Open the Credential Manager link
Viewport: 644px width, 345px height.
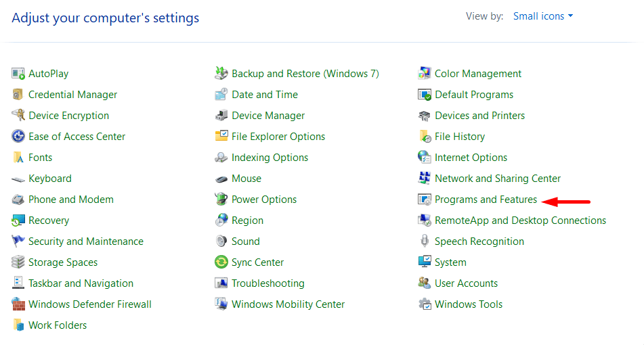(72, 95)
